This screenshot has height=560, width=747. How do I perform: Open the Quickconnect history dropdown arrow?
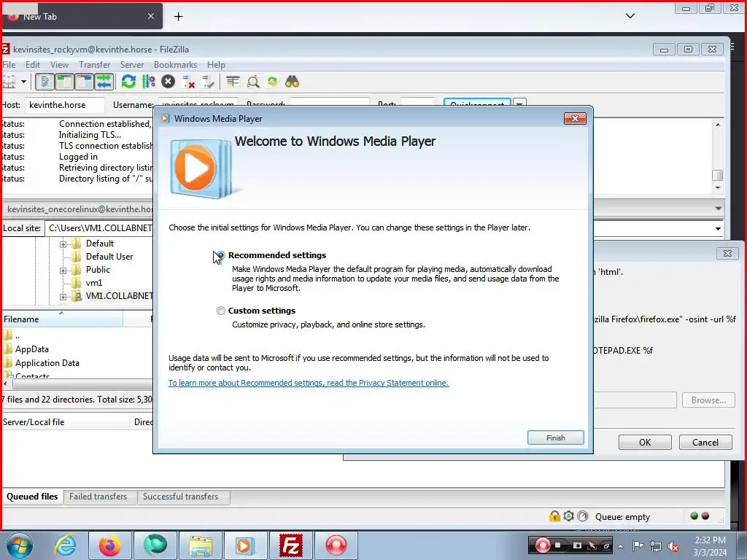[x=520, y=103]
